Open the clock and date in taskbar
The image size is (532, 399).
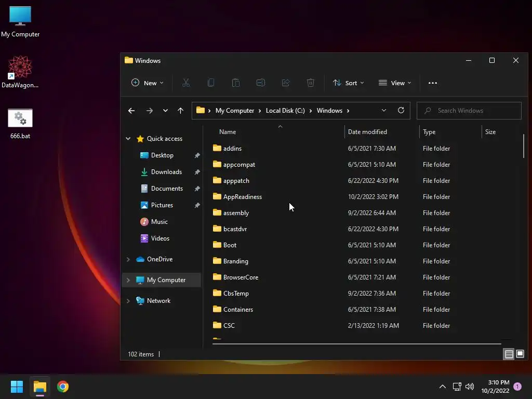tap(495, 387)
